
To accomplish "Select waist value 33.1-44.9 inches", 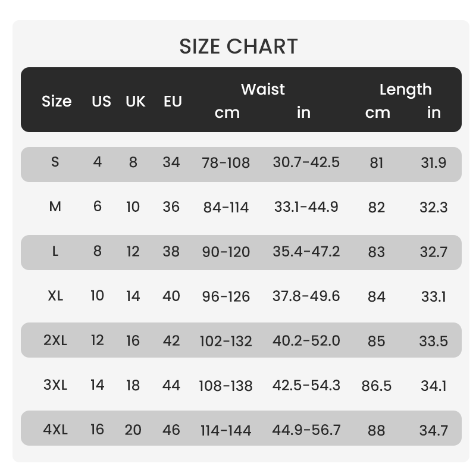I will click(x=306, y=207).
